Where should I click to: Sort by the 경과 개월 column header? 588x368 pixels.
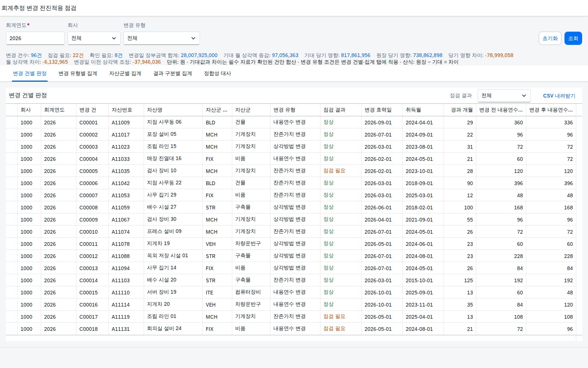coord(460,110)
